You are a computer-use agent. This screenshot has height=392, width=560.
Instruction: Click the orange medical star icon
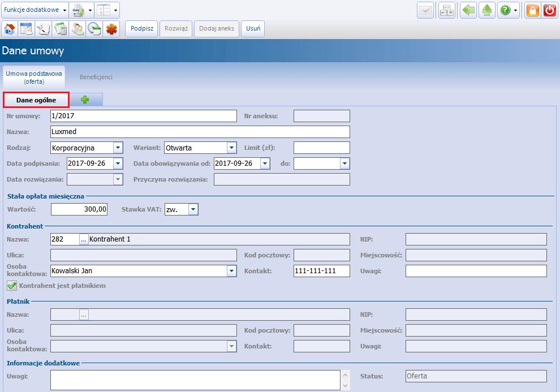(x=111, y=28)
